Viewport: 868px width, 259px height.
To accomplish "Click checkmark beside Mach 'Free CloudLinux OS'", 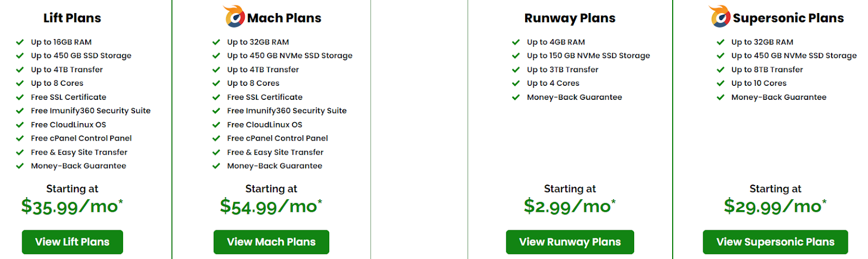I will pyautogui.click(x=216, y=124).
